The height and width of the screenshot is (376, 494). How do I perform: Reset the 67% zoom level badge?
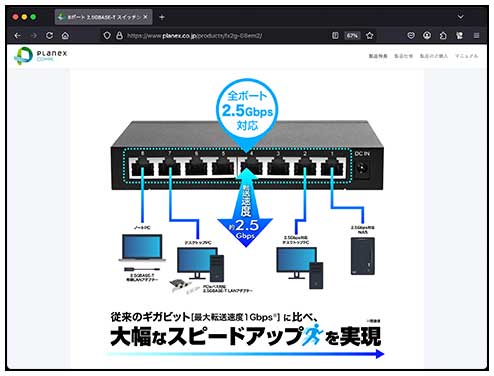[352, 35]
